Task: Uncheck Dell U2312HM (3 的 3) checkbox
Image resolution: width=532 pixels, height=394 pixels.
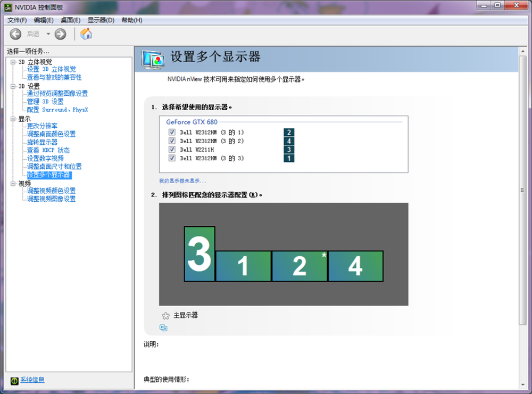Action: point(172,158)
